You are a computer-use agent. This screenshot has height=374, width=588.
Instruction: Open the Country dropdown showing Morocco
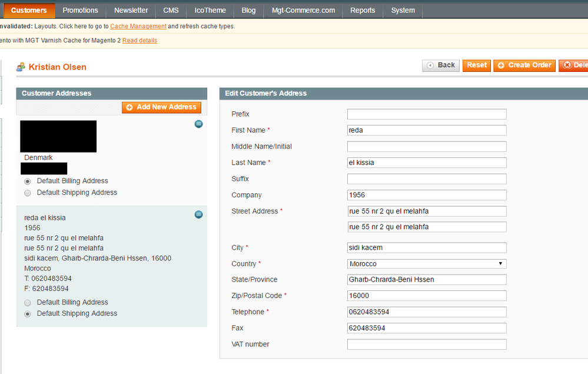[426, 264]
